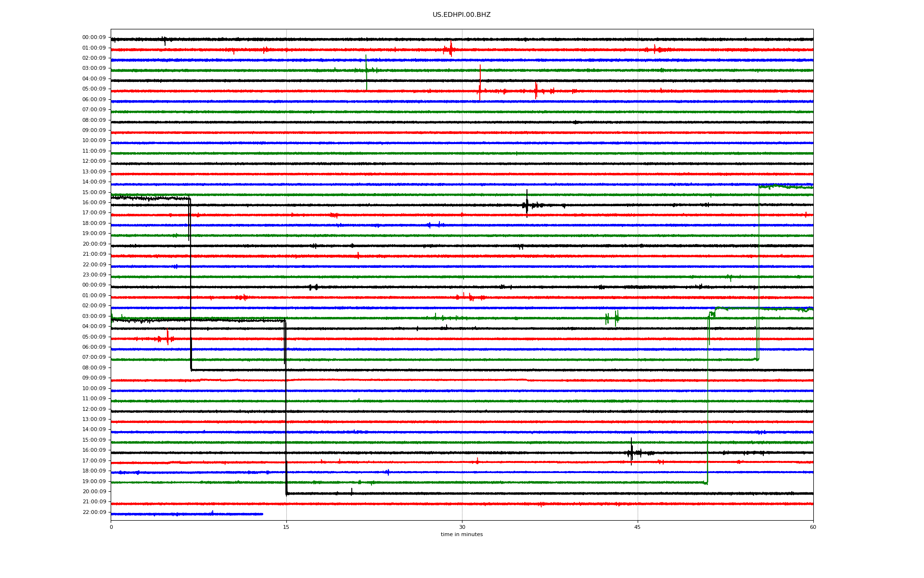Click black seismic burst near 44 minutes

(631, 452)
